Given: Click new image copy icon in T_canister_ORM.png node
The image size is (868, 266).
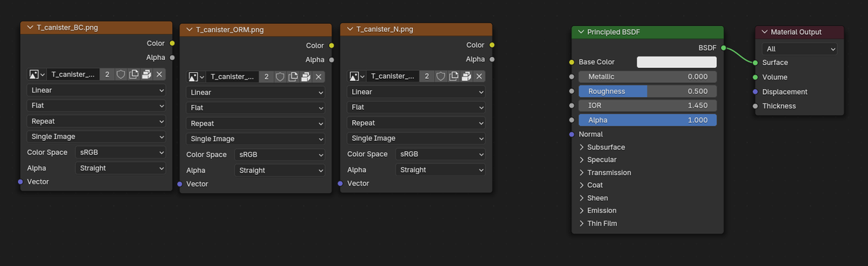Looking at the screenshot, I should [x=293, y=77].
